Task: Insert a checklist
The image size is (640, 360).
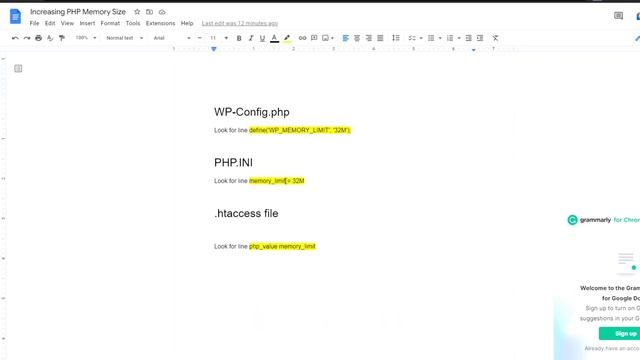Action: [412, 38]
